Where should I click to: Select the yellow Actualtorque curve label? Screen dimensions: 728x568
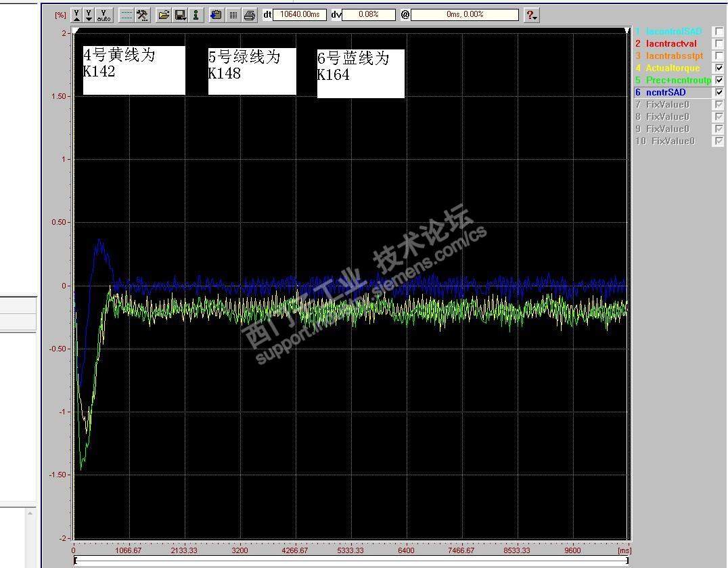point(673,68)
